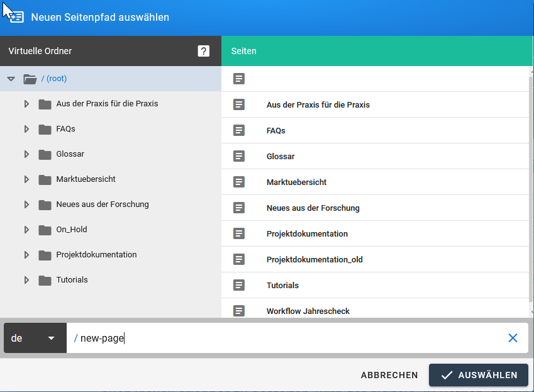Clear the page path with X icon
The image size is (534, 392).
click(x=513, y=338)
